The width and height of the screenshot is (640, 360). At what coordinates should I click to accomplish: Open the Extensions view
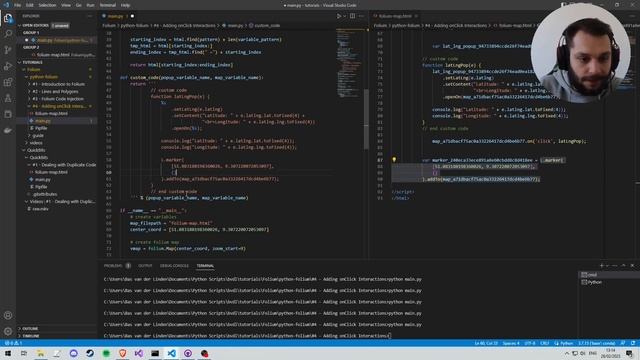pyautogui.click(x=8, y=82)
